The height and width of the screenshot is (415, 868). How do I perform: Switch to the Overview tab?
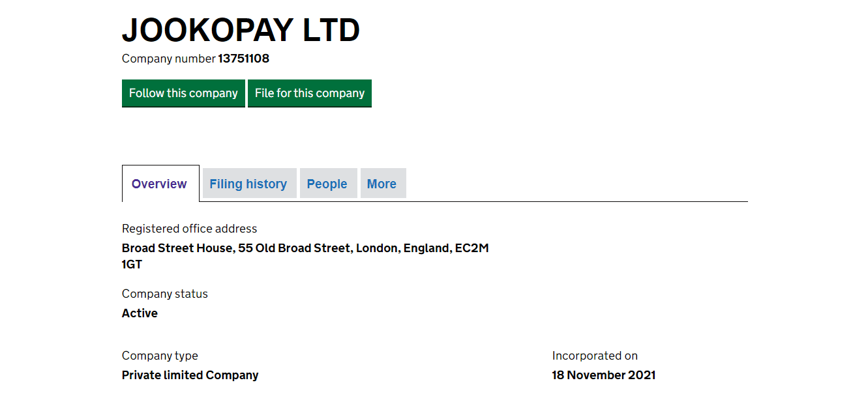click(x=159, y=184)
